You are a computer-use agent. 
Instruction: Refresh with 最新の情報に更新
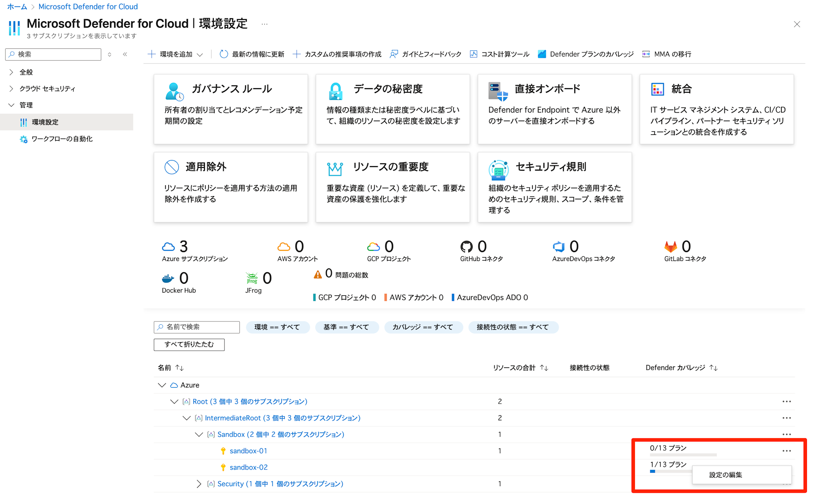click(x=252, y=54)
